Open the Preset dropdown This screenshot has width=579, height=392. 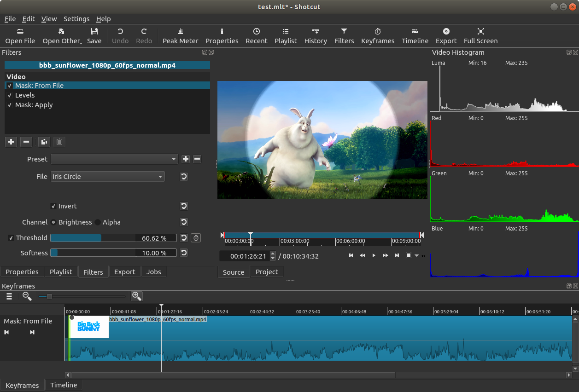[x=114, y=159]
